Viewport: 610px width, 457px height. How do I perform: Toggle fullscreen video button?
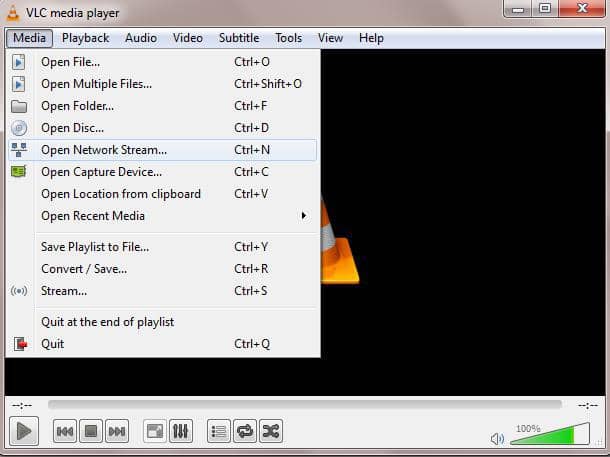(x=155, y=431)
